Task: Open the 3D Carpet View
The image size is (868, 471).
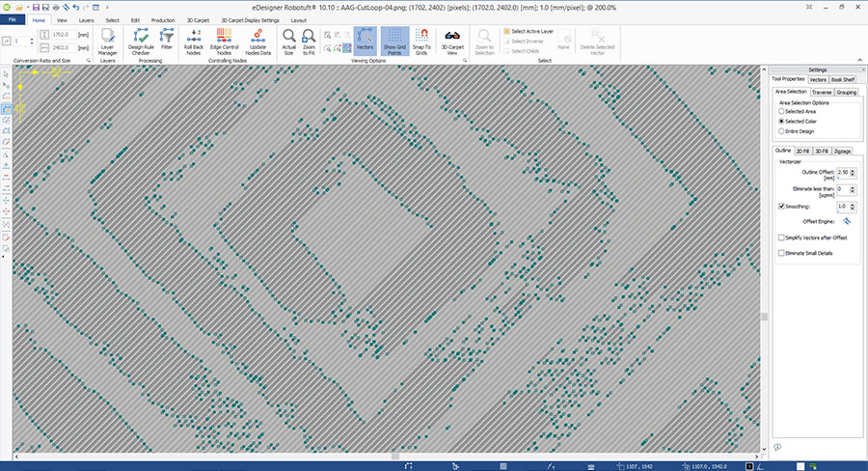Action: pos(452,42)
